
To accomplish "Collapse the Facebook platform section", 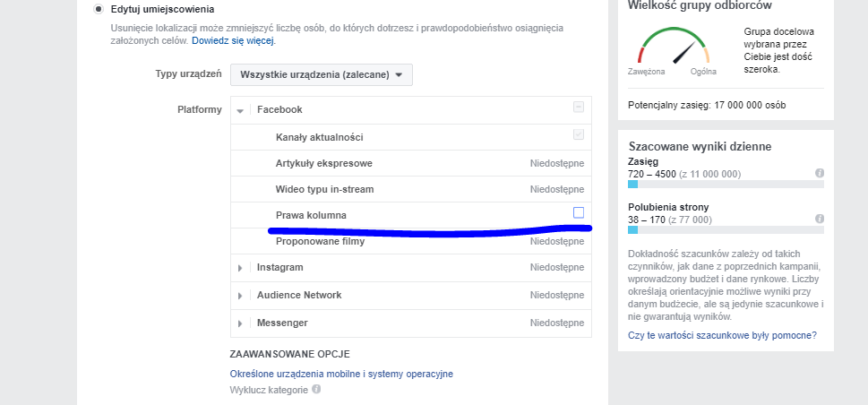I will pyautogui.click(x=240, y=110).
